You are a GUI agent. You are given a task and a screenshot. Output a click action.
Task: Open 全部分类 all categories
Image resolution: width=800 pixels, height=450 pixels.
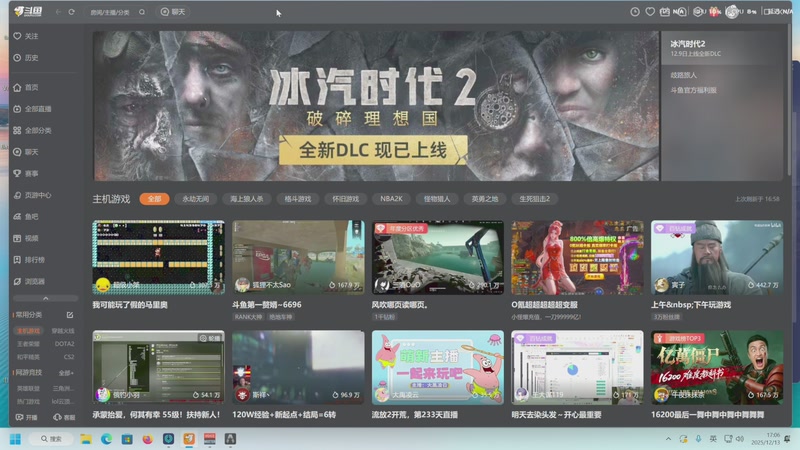point(32,130)
